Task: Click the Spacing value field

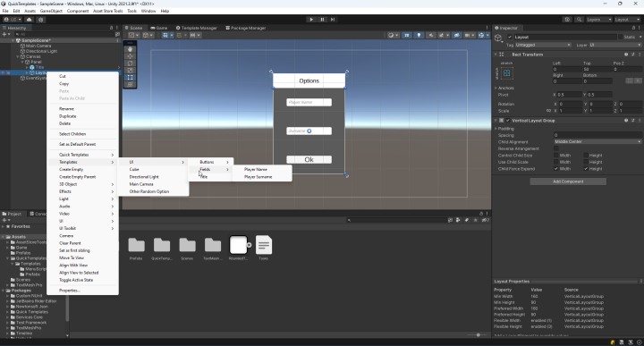Action: (597, 135)
